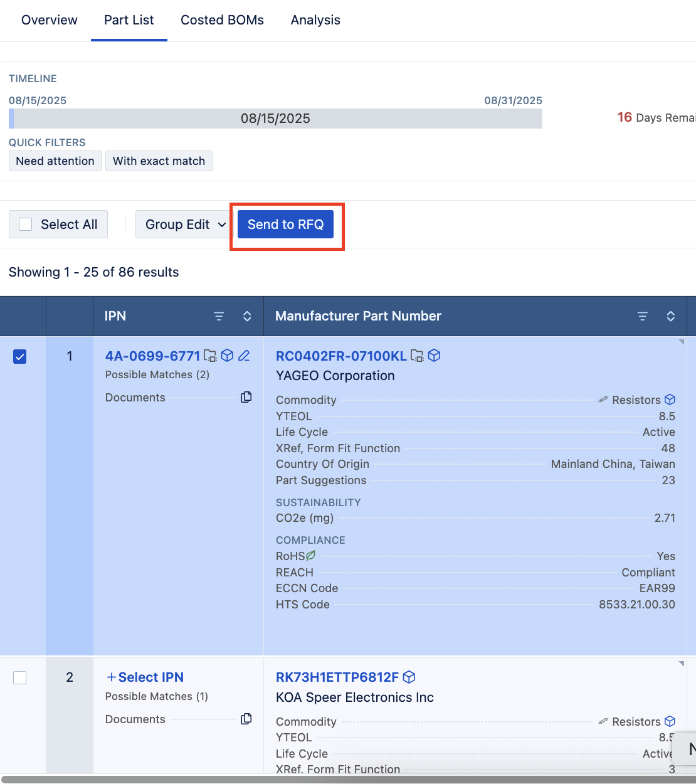This screenshot has width=696, height=784.
Task: Open Documents copy icon in row 2
Action: (x=246, y=719)
